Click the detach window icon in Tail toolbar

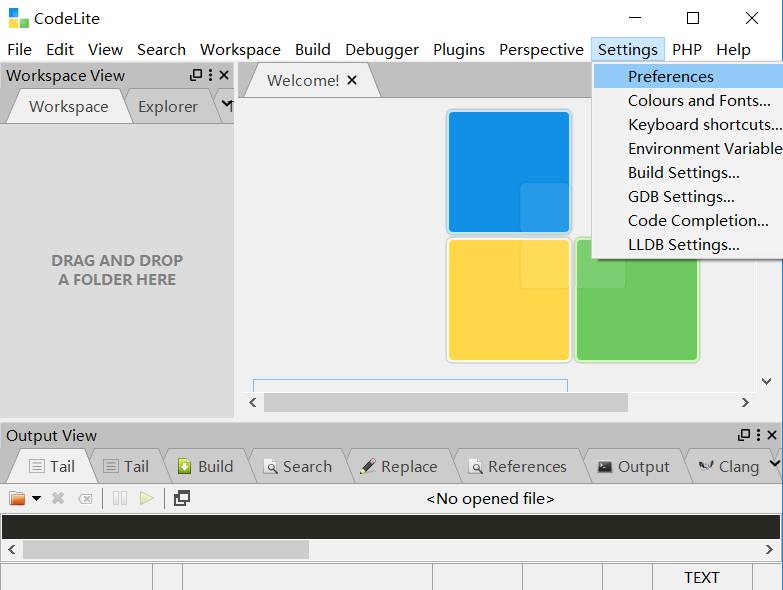tap(181, 498)
